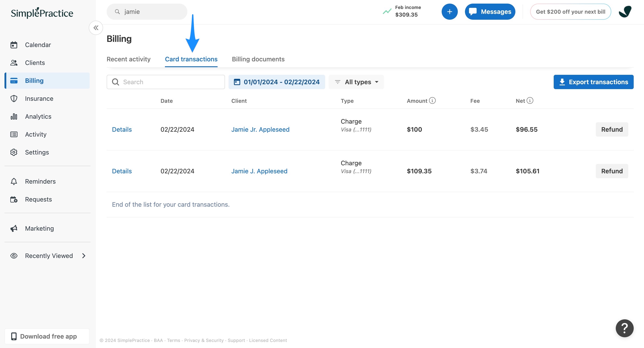Click the filter lines icon beside All types
The height and width of the screenshot is (348, 644).
(x=337, y=82)
